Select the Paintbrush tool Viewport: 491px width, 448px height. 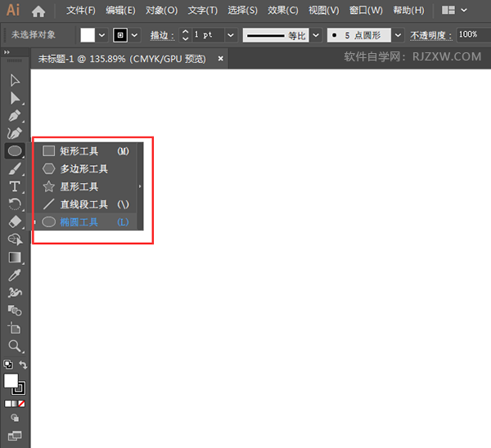15,169
